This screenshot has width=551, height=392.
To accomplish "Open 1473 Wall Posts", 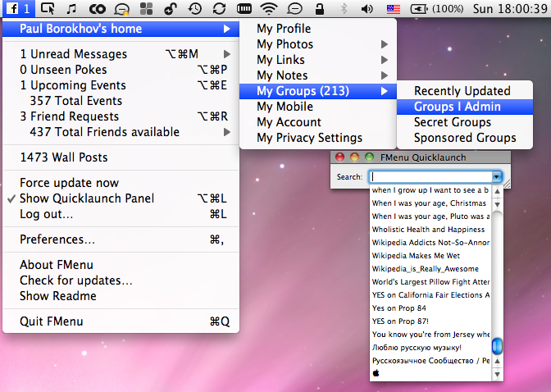I will click(121, 157).
